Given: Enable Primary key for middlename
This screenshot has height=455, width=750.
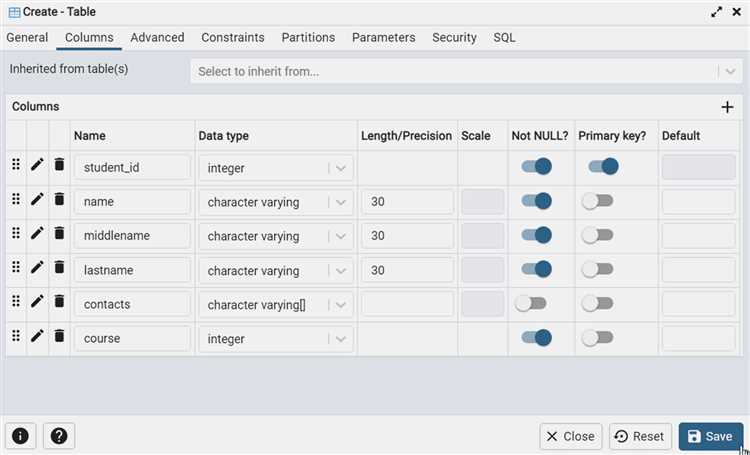Looking at the screenshot, I should pyautogui.click(x=597, y=235).
